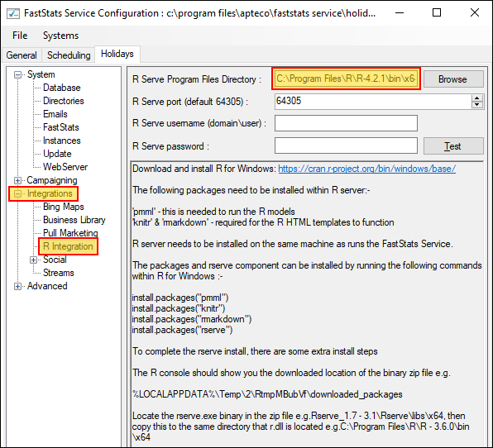
Task: Open Pull Marketing tree item
Action: pyautogui.click(x=70, y=233)
